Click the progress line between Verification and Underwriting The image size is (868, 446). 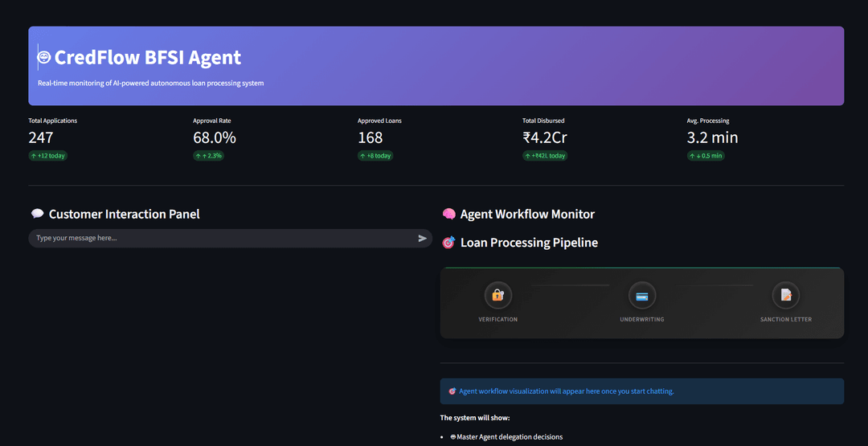tap(570, 285)
